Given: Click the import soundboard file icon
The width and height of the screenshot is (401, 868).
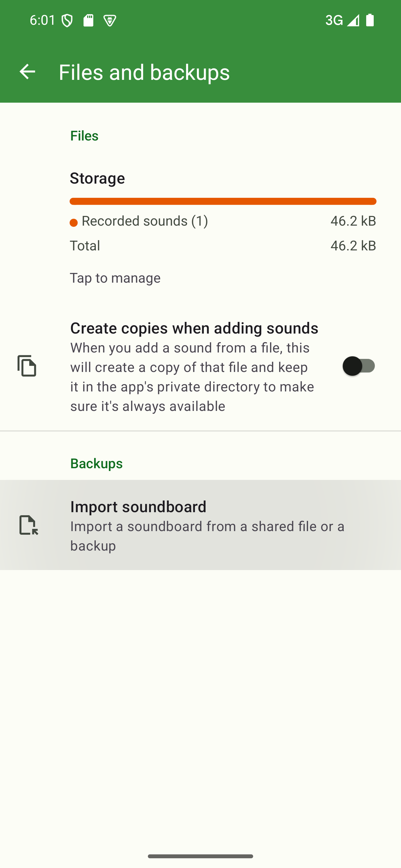Looking at the screenshot, I should [28, 525].
